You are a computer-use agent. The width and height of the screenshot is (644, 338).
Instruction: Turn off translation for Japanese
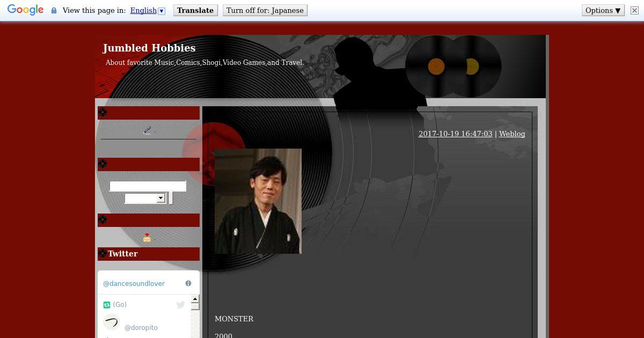[x=265, y=10]
